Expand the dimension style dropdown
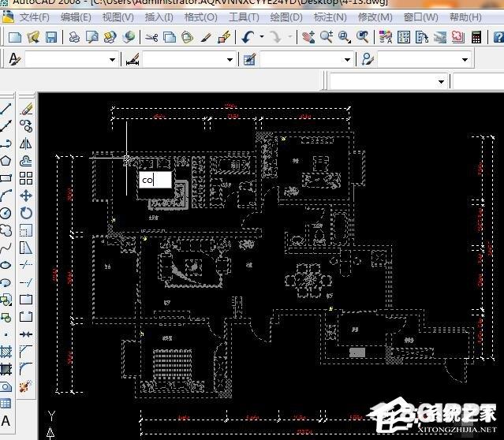The image size is (504, 440). pyautogui.click(x=230, y=60)
